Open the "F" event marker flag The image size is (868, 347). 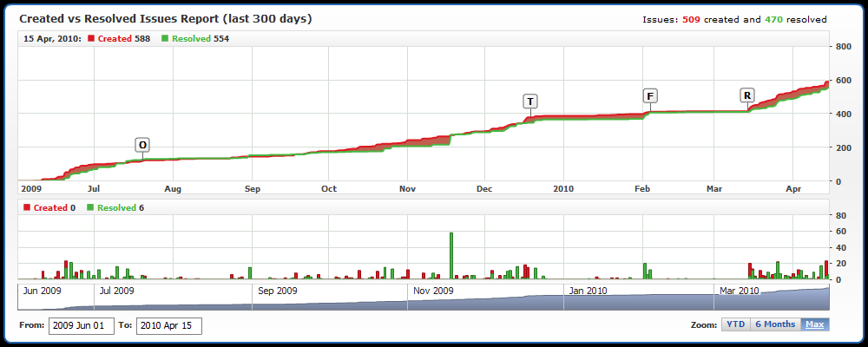(650, 95)
